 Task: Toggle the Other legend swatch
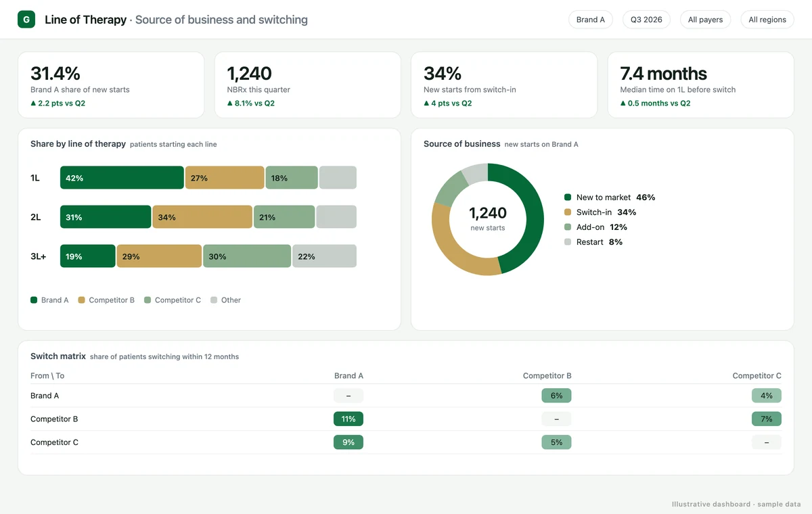click(214, 300)
